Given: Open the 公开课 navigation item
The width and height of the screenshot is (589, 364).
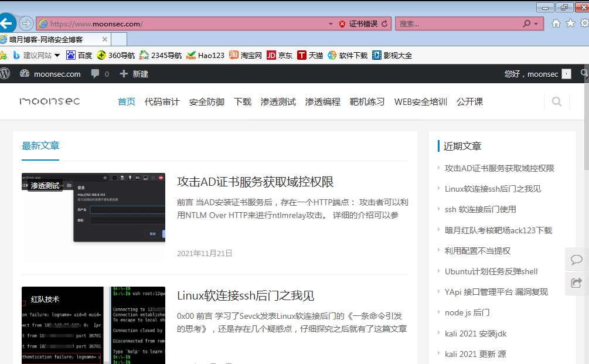Looking at the screenshot, I should pyautogui.click(x=469, y=102).
